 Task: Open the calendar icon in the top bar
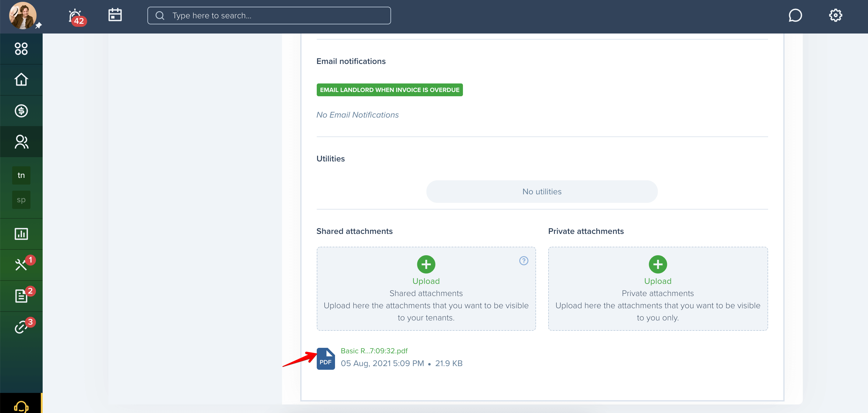coord(115,15)
